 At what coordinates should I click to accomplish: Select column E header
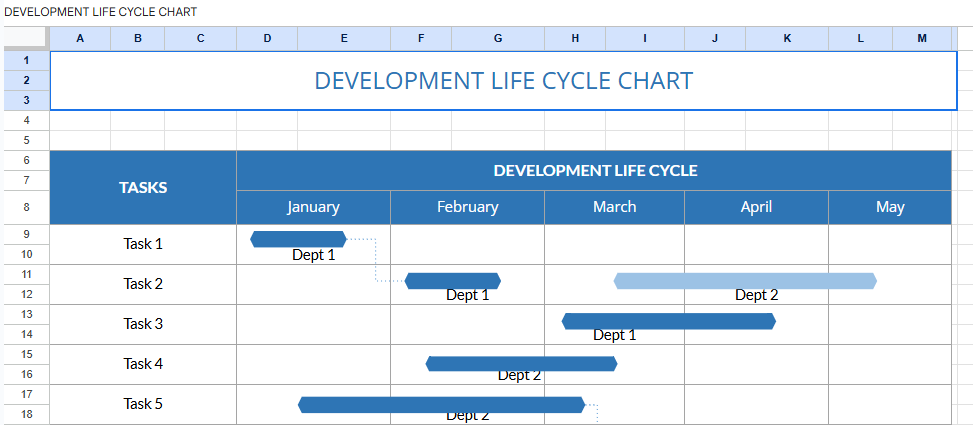(343, 38)
